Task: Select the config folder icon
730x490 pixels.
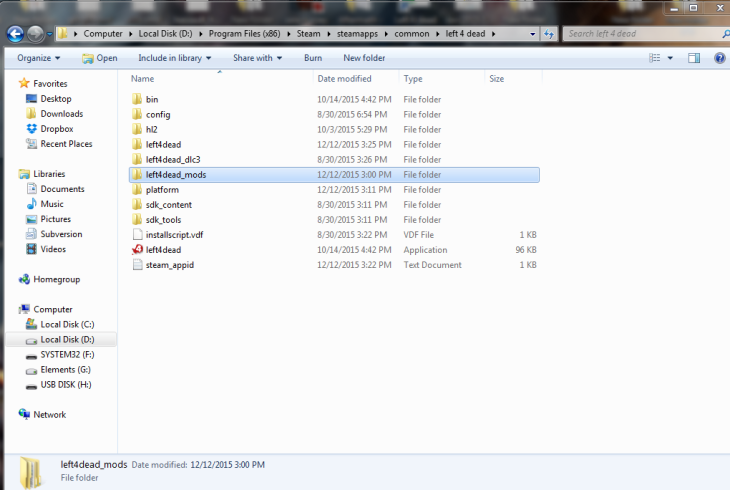Action: click(137, 114)
